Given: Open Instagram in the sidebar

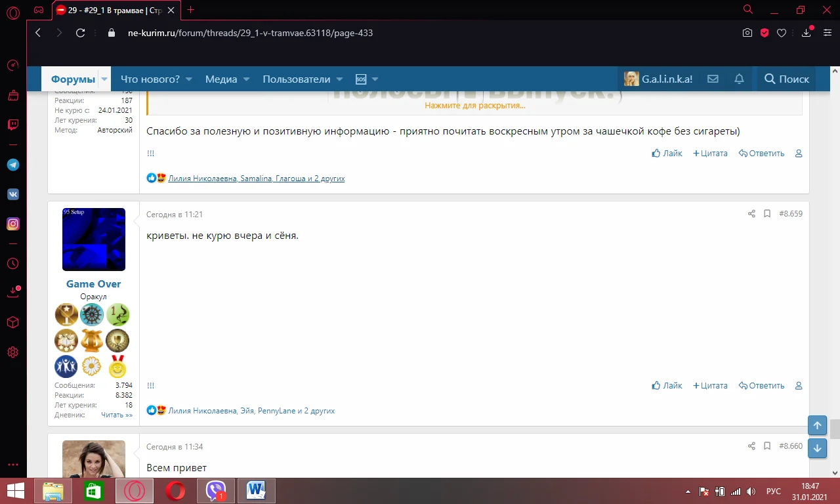Looking at the screenshot, I should pos(12,224).
